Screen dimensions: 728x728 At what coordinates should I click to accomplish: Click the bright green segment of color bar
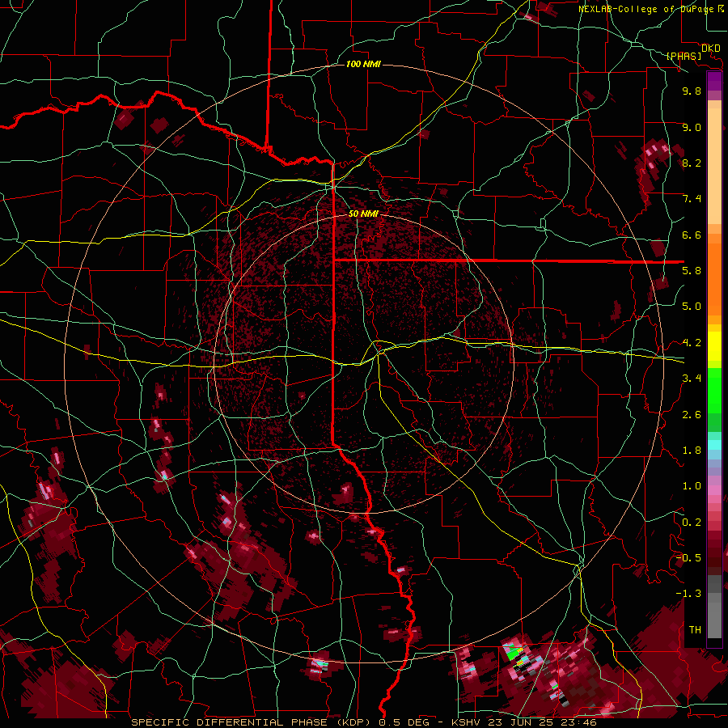pyautogui.click(x=714, y=391)
